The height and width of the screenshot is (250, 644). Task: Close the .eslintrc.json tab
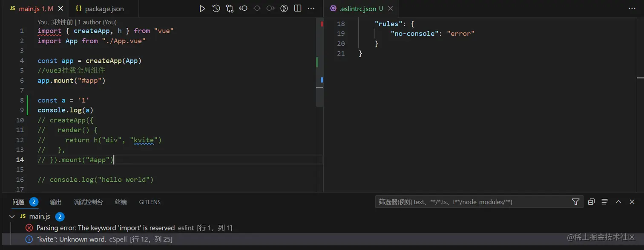click(x=391, y=9)
